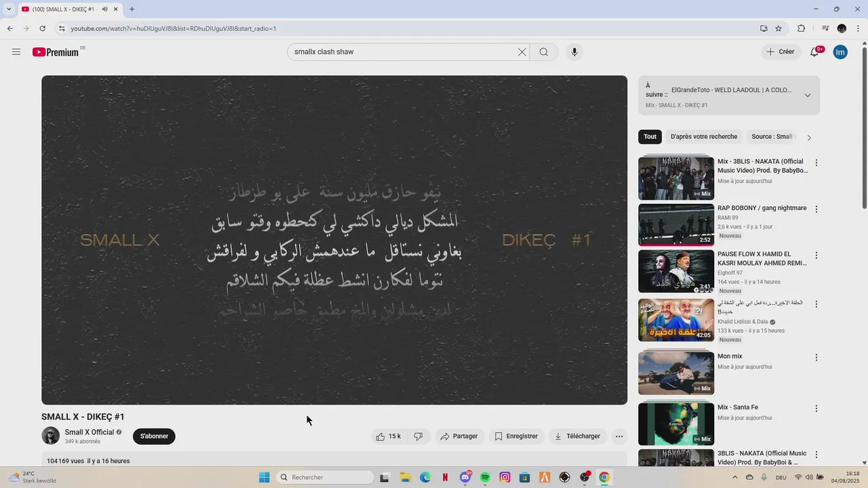Open Netflix from the taskbar

[445, 477]
